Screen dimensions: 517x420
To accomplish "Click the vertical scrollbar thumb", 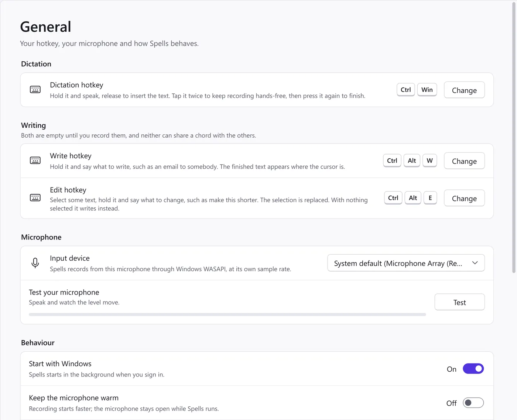I will (x=514, y=137).
